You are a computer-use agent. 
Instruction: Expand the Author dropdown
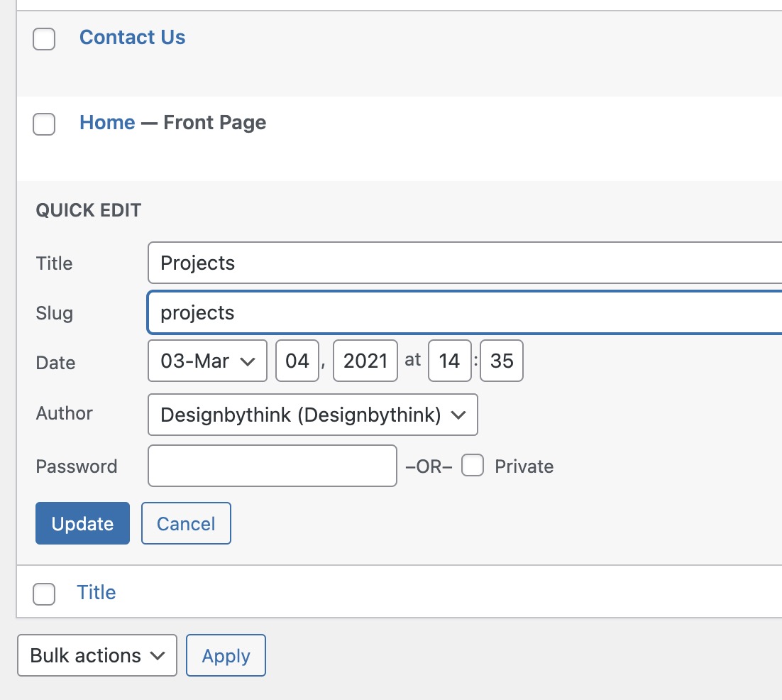click(x=312, y=415)
